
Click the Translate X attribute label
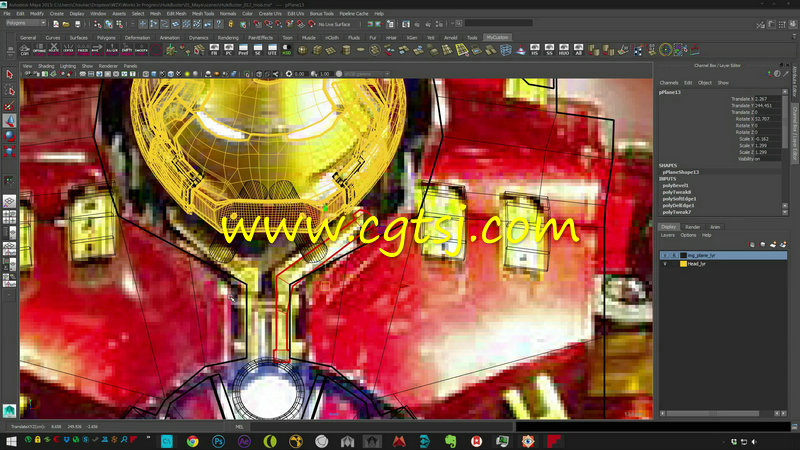(x=742, y=99)
